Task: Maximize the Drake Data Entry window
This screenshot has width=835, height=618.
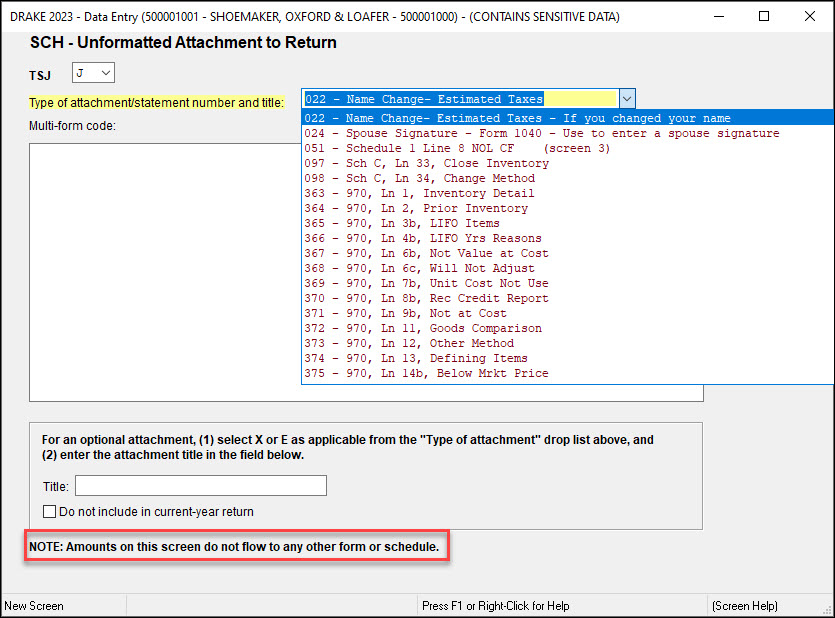Action: click(764, 17)
